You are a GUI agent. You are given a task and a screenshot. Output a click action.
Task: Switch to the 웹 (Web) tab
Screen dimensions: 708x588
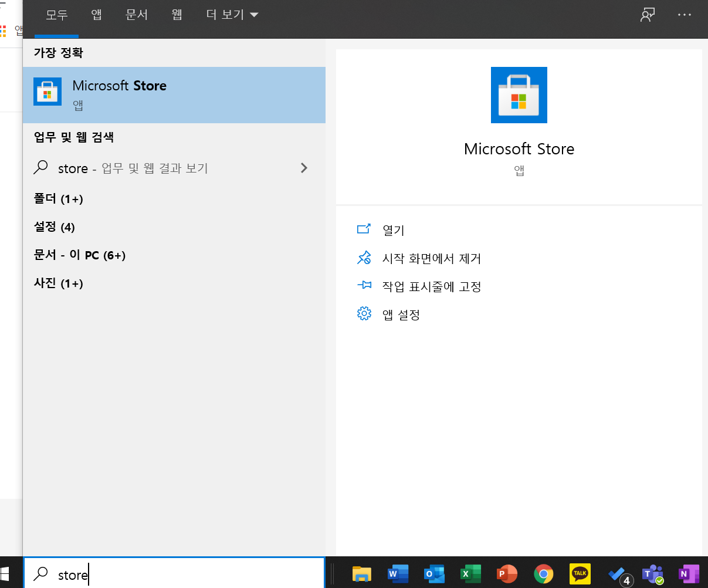point(177,15)
